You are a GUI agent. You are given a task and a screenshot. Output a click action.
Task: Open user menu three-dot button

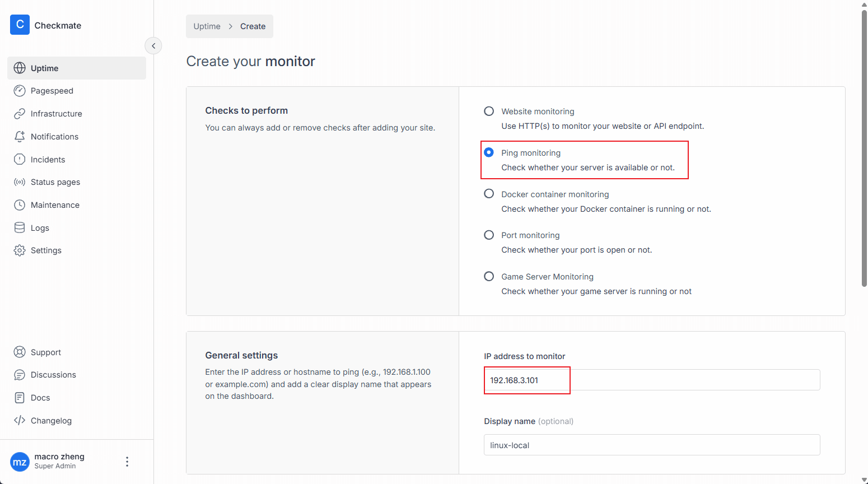tap(127, 462)
